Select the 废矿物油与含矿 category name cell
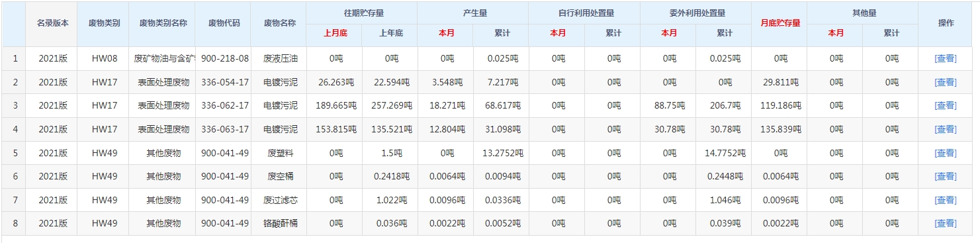The height and width of the screenshot is (243, 980). [163, 58]
